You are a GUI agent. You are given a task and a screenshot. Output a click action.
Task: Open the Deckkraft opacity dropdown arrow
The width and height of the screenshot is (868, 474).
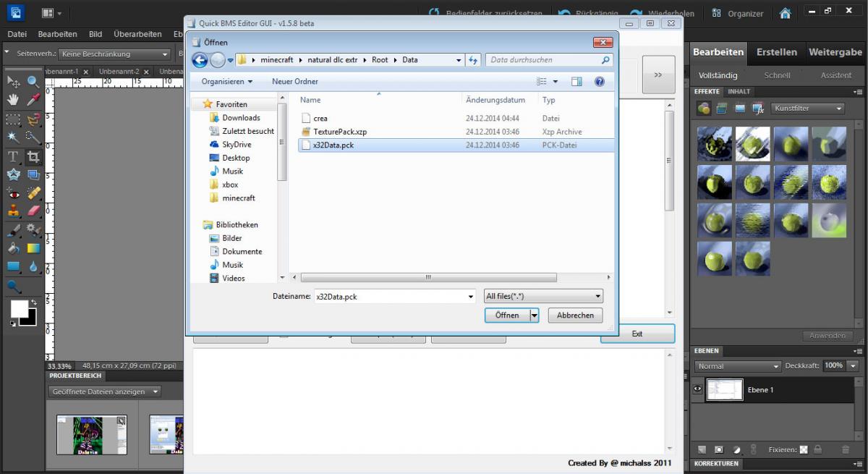click(x=853, y=365)
